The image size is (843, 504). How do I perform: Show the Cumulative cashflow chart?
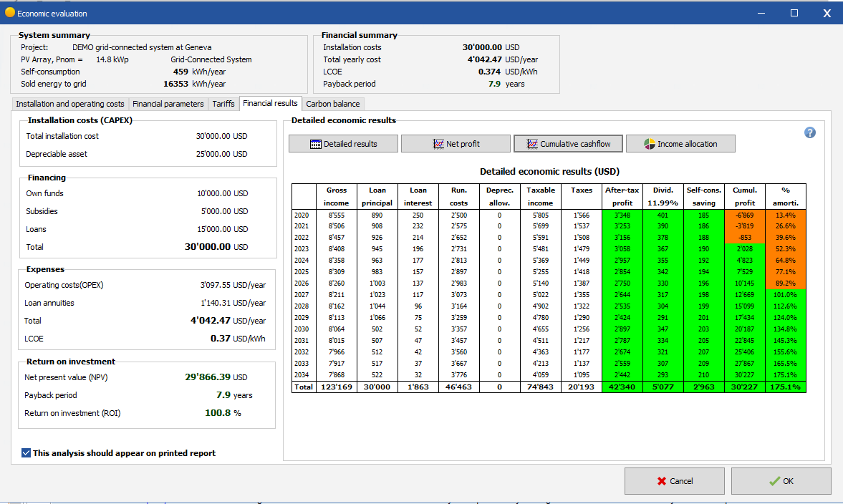(568, 144)
